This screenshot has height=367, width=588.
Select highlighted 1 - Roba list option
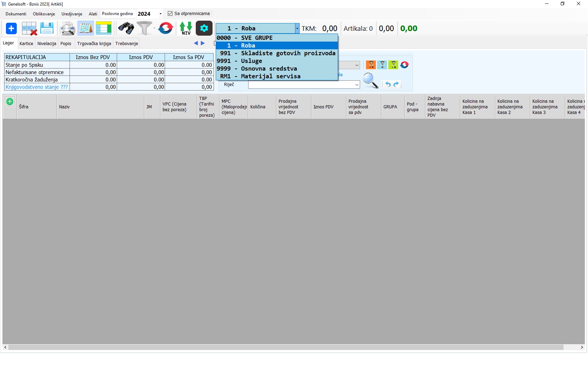[277, 45]
